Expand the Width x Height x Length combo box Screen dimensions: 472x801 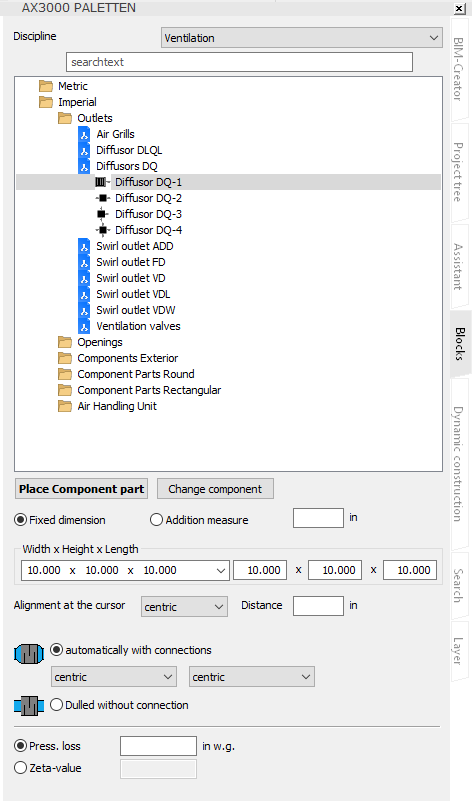125,570
